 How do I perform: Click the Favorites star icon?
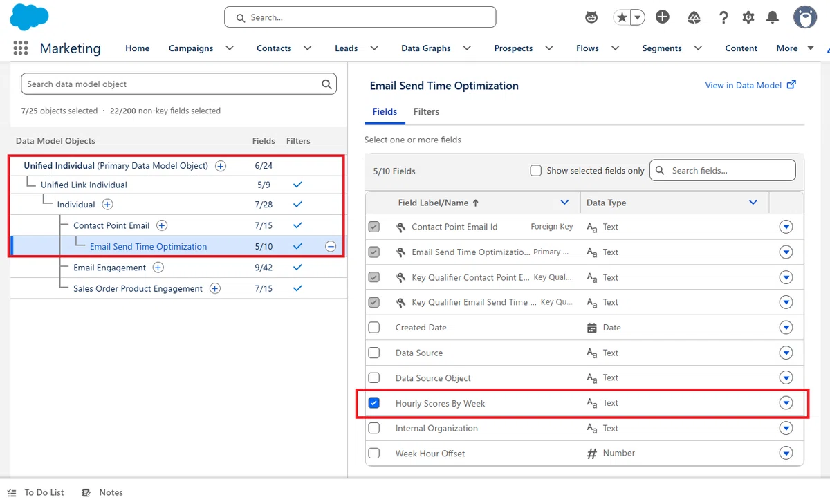click(x=622, y=17)
